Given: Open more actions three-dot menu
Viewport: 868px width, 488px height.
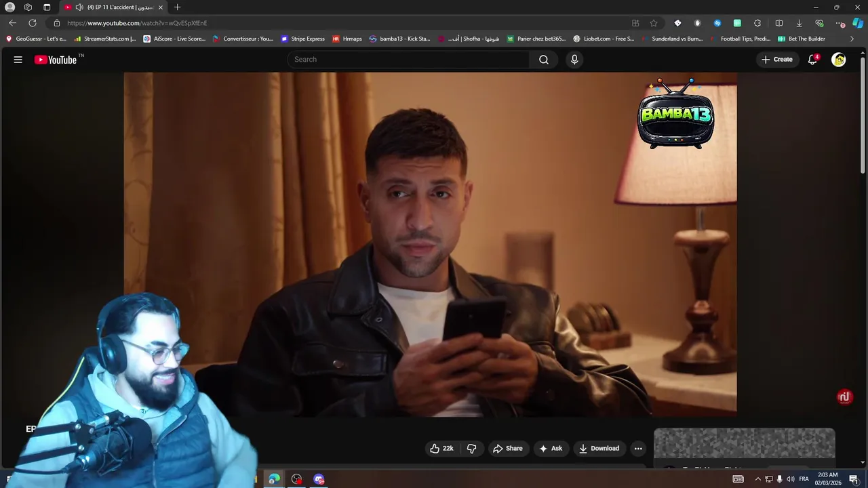Looking at the screenshot, I should pos(638,449).
